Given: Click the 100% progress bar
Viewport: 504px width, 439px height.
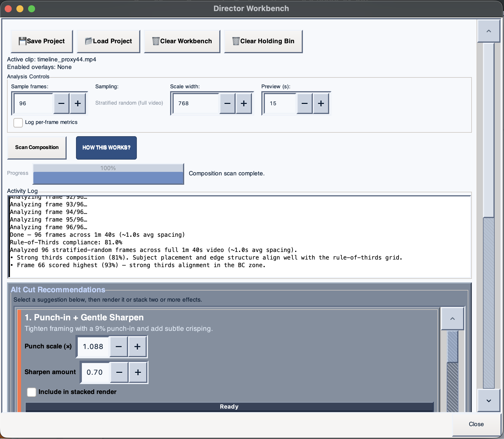Looking at the screenshot, I should click(x=108, y=174).
